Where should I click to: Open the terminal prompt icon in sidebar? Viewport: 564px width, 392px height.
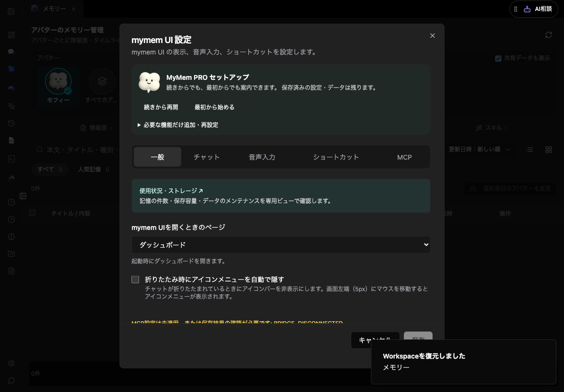click(11, 159)
